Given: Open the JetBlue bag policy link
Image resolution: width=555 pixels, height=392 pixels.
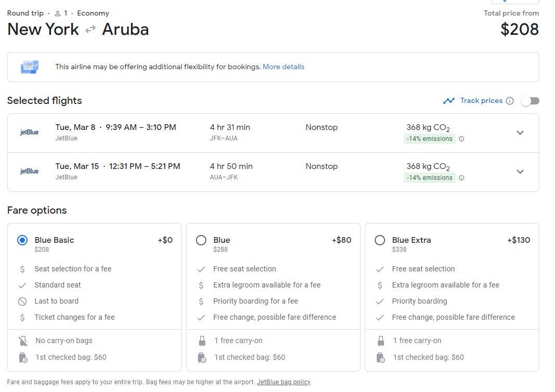Looking at the screenshot, I should [x=283, y=382].
